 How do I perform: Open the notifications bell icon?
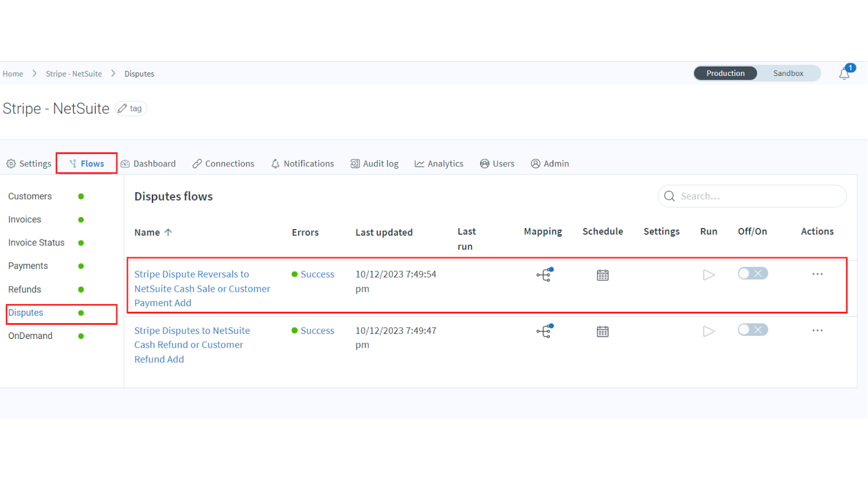[x=845, y=74]
